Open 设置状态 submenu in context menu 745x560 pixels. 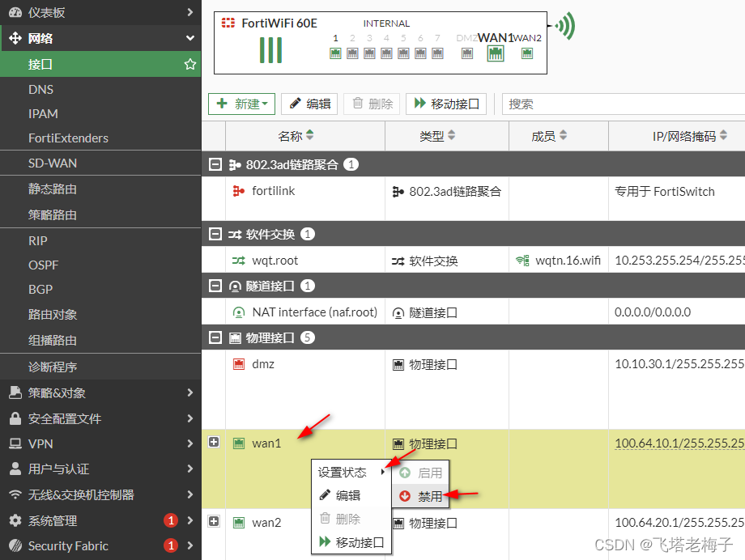point(351,472)
